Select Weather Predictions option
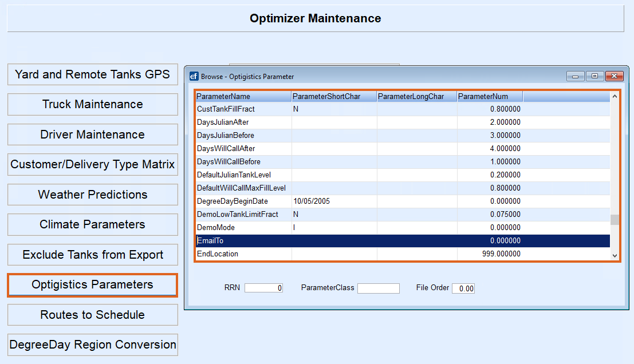The image size is (634, 364). 93,195
